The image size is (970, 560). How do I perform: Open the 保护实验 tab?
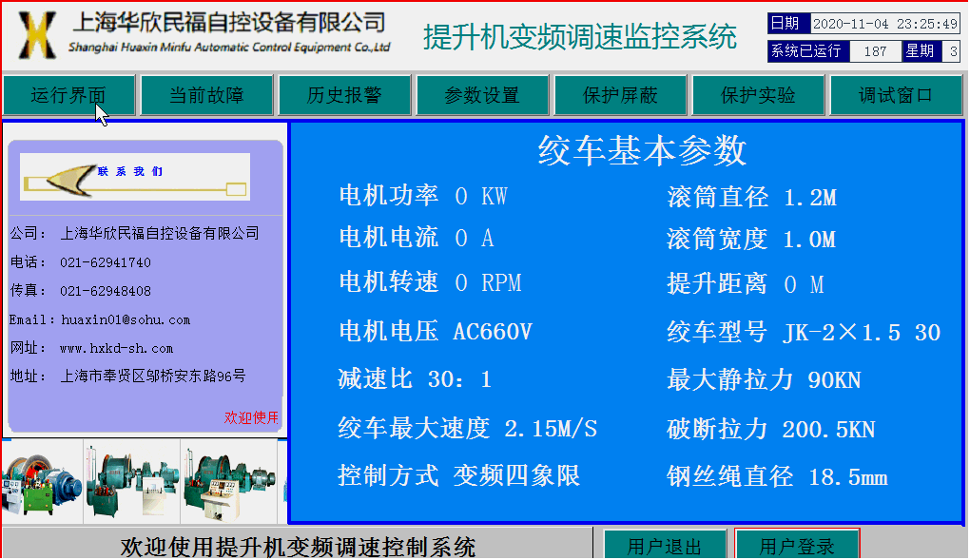(x=758, y=95)
